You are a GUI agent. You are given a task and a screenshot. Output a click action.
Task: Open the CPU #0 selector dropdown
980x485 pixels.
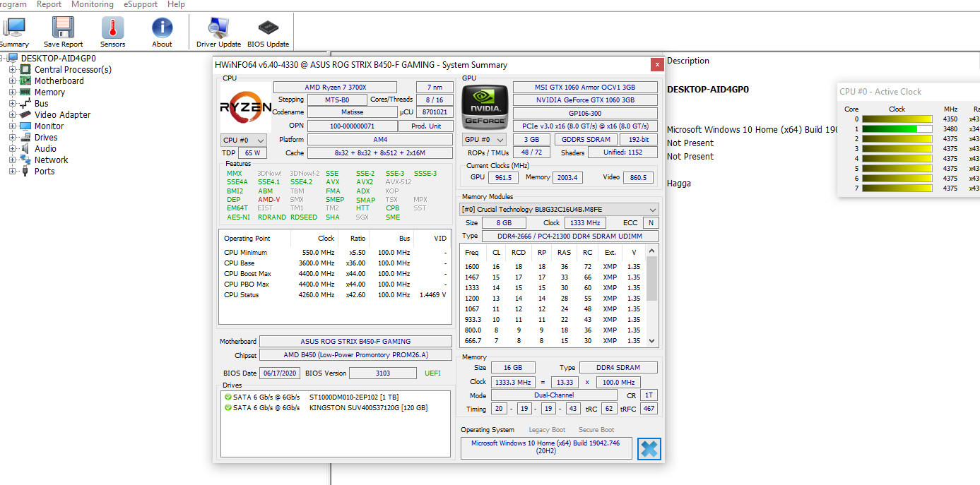(244, 140)
